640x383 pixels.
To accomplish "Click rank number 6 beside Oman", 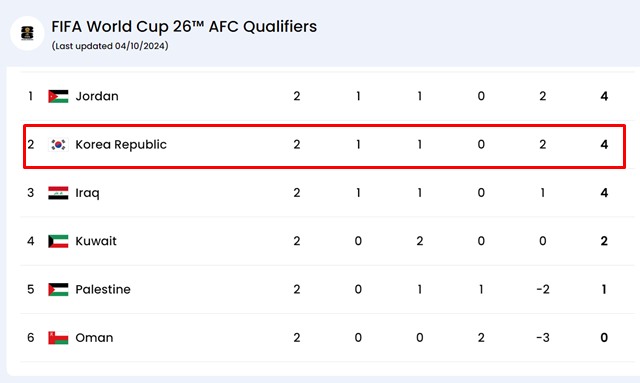I will point(31,338).
